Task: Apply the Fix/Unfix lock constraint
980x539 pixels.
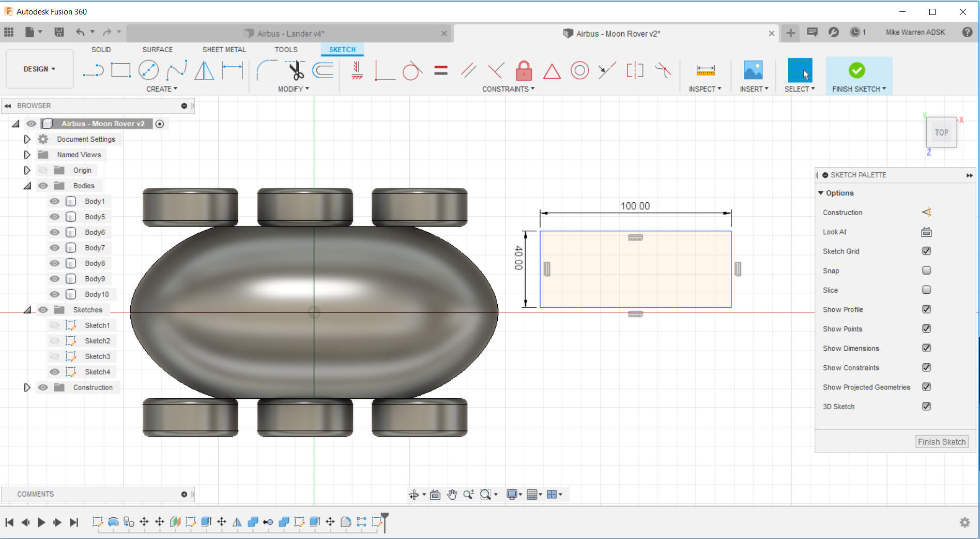Action: [524, 70]
